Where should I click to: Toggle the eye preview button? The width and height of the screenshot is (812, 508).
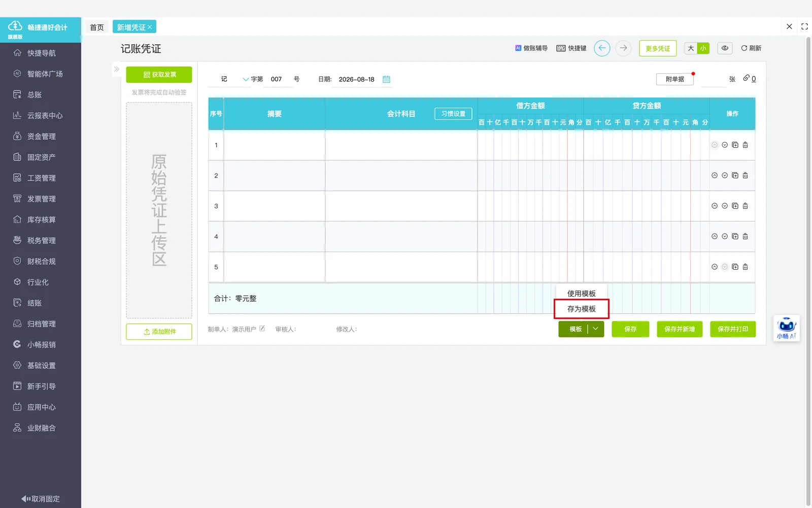(725, 48)
